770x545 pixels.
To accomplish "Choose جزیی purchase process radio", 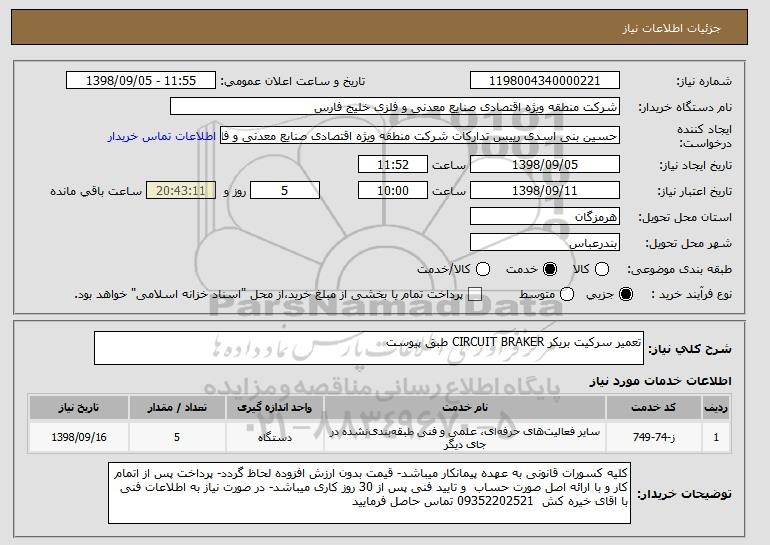I will pyautogui.click(x=626, y=294).
